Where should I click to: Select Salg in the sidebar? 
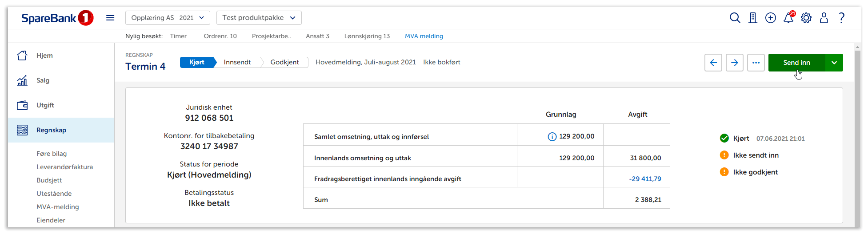pos(43,80)
